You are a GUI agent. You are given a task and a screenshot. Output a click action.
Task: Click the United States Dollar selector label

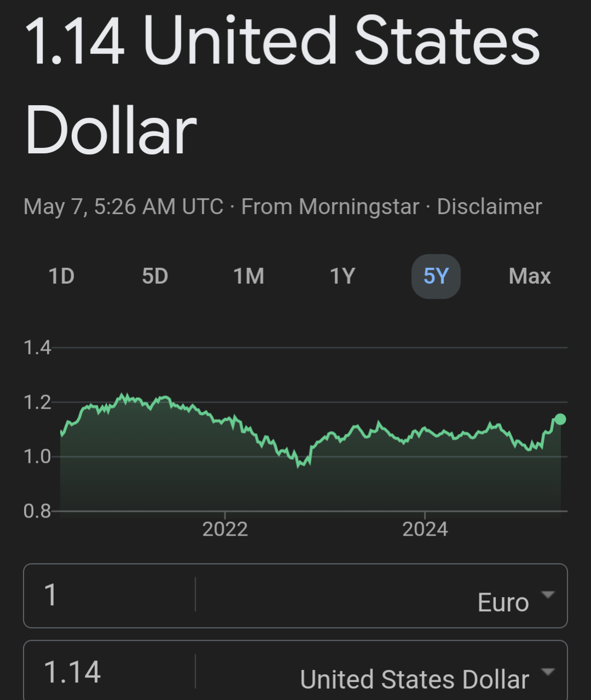click(414, 680)
